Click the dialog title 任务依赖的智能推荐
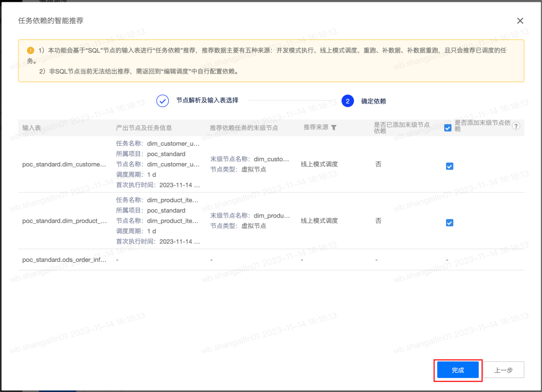542x392 pixels. click(51, 21)
